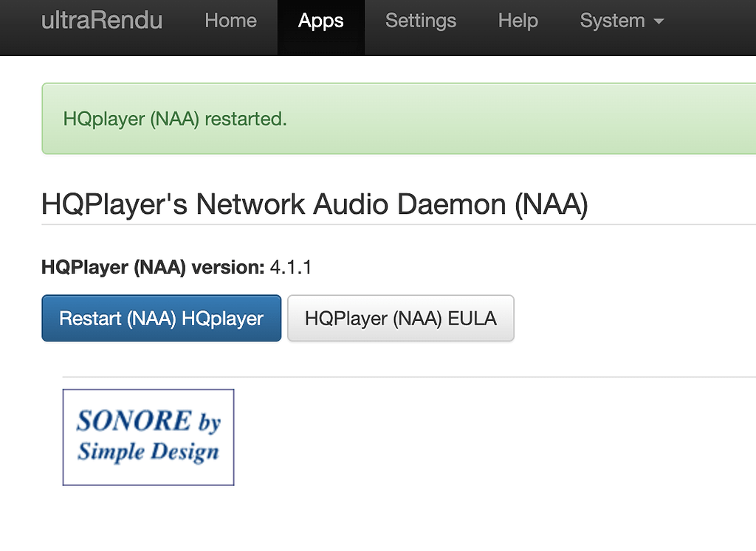Screen dimensions: 756x551
Task: Navigate to the Home menu item
Action: click(x=230, y=21)
